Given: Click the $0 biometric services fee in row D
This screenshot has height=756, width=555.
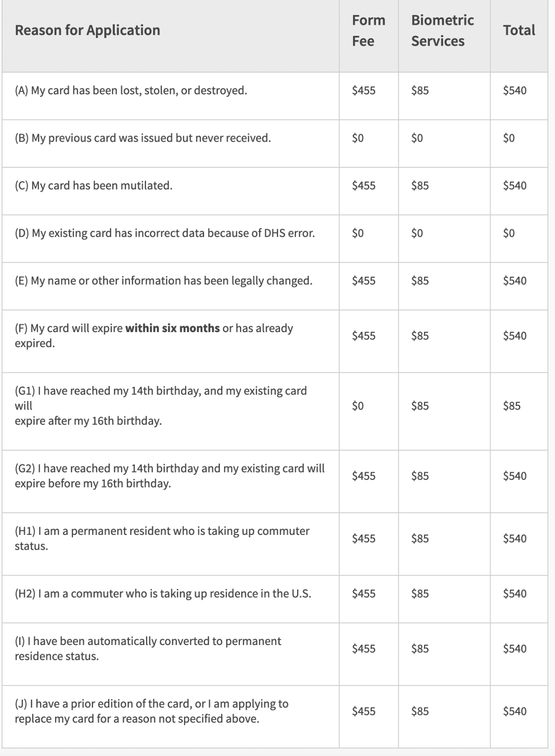Looking at the screenshot, I should (x=417, y=233).
